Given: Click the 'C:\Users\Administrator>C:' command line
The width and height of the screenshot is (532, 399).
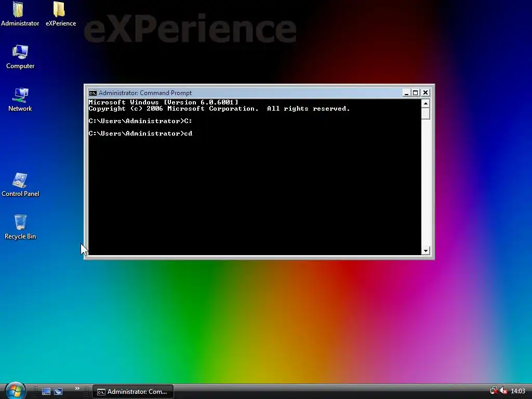Looking at the screenshot, I should (x=140, y=121).
